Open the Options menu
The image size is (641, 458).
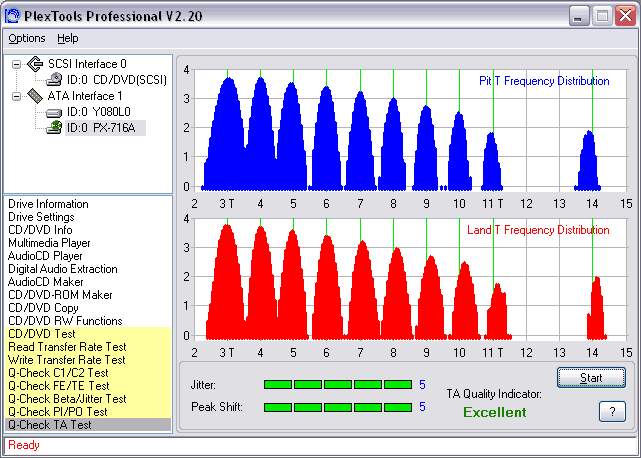click(27, 38)
